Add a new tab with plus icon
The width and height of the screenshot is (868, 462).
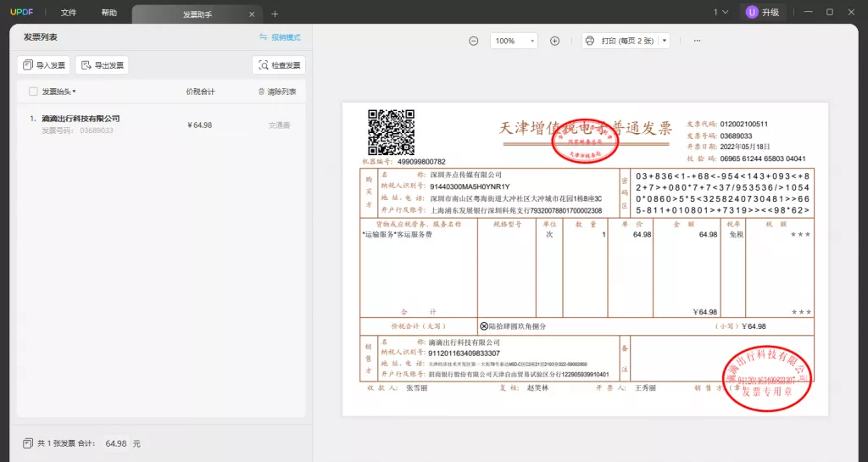[275, 14]
